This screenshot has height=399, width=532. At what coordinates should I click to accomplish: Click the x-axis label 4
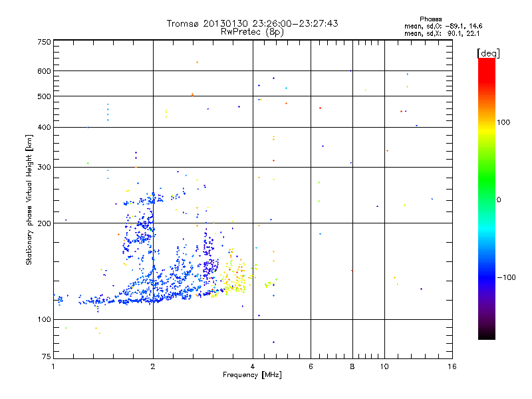pyautogui.click(x=253, y=366)
